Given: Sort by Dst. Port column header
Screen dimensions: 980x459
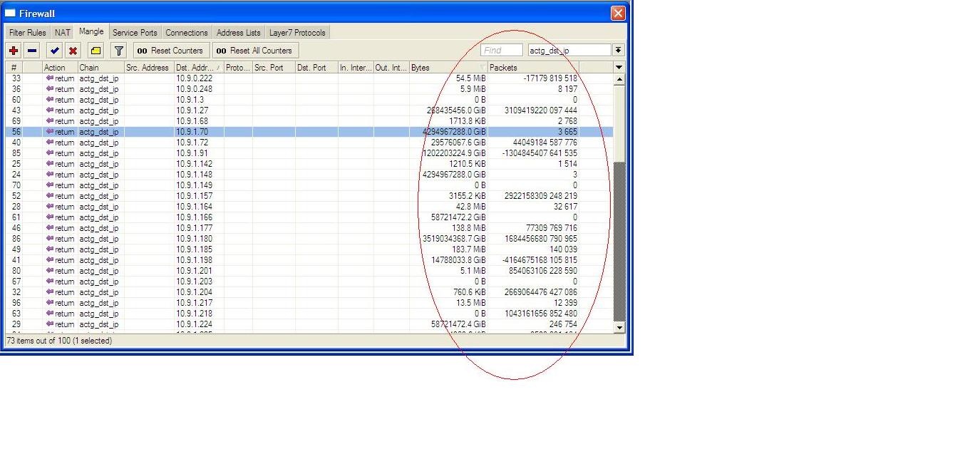Looking at the screenshot, I should (x=316, y=68).
